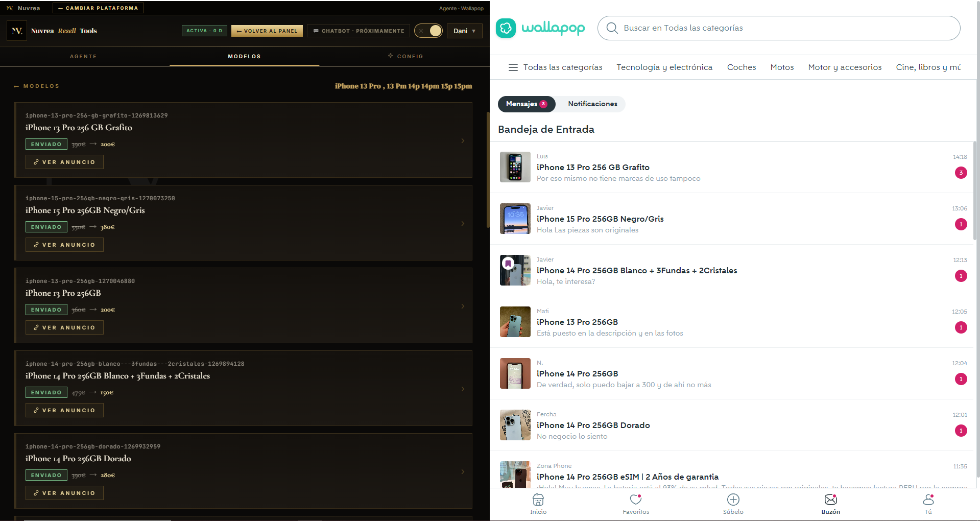
Task: Open the Todas las categorías hamburger menu icon
Action: point(513,67)
